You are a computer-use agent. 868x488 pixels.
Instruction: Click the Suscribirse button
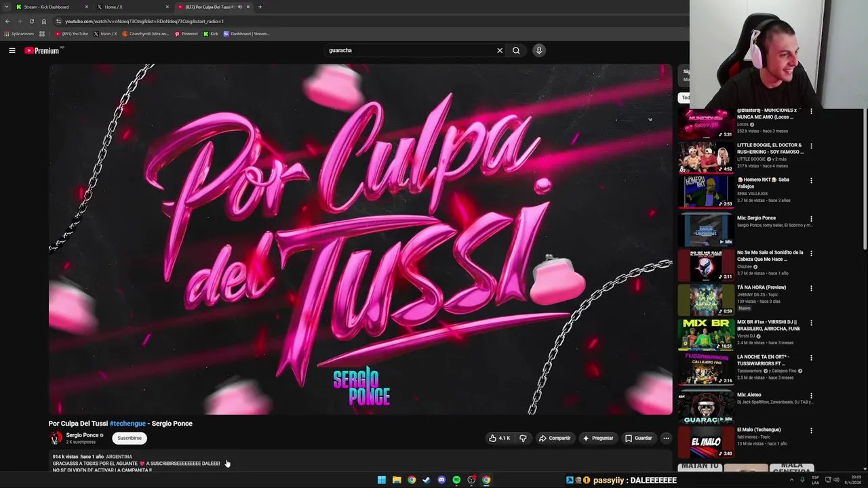pos(130,438)
